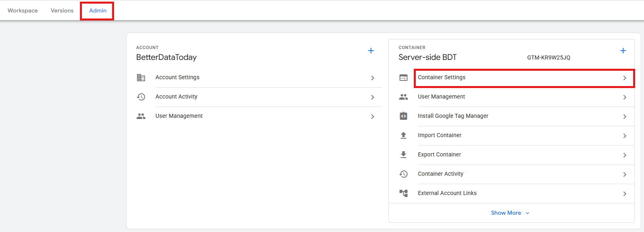Click the chevron beside External Account Links
The height and width of the screenshot is (232, 644).
pyautogui.click(x=625, y=194)
